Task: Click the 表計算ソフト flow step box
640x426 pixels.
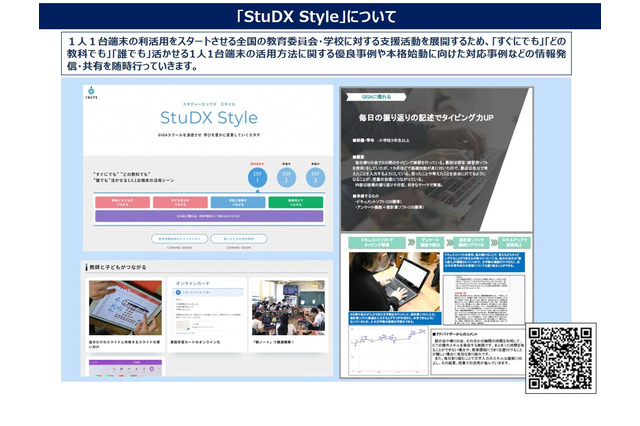Action: 471,242
